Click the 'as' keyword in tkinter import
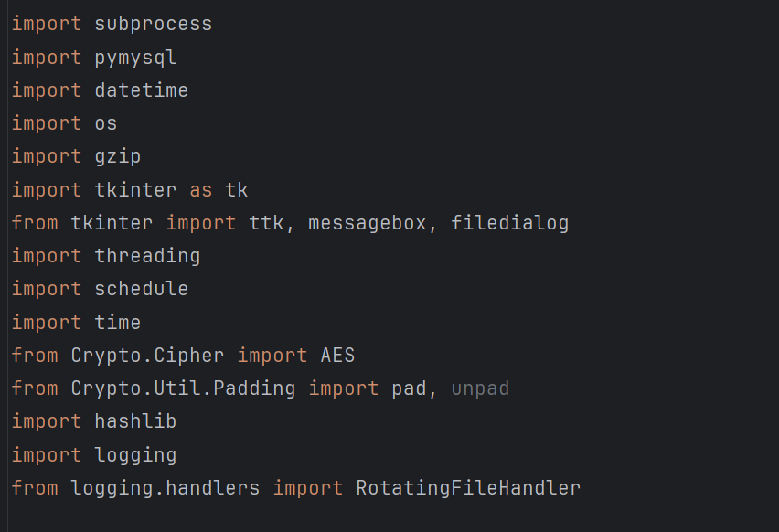 click(x=200, y=190)
